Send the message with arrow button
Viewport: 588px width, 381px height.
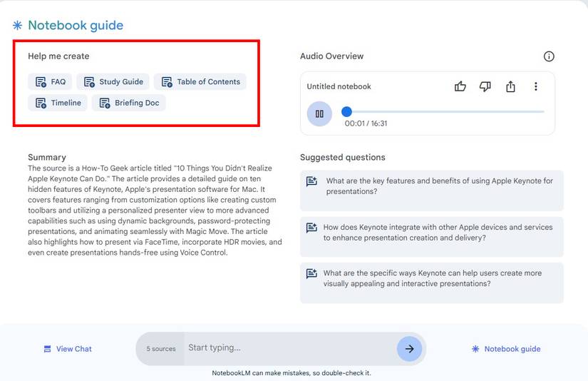point(409,349)
